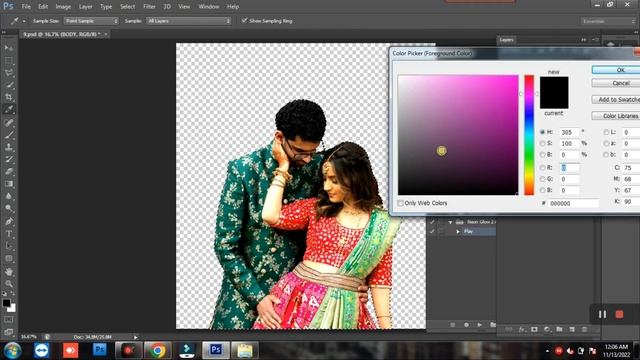The height and width of the screenshot is (360, 640).
Task: Select the History Brush tool
Action: pos(9,159)
